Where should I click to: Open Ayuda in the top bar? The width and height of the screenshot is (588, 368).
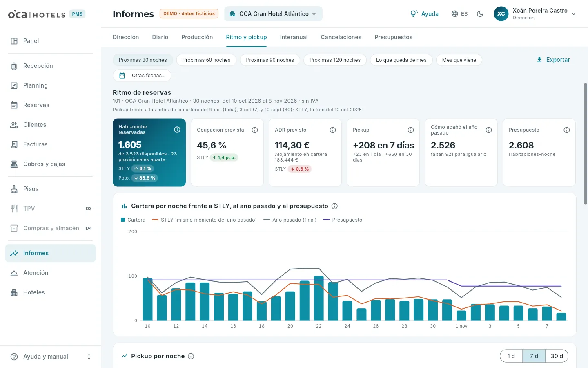tap(425, 14)
